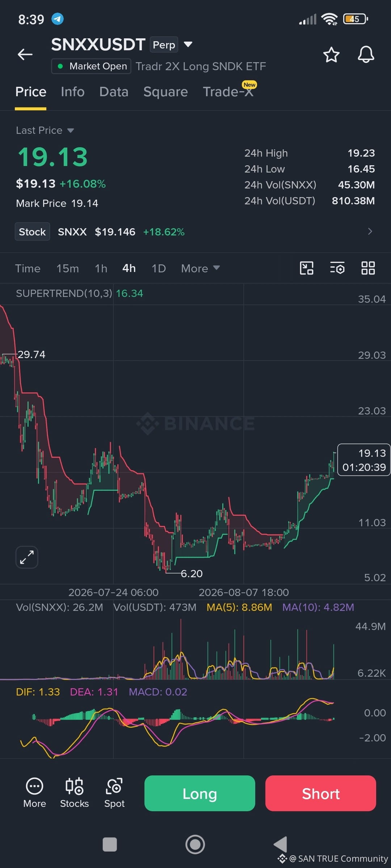
Task: Select the 4h chart interval
Action: [129, 268]
